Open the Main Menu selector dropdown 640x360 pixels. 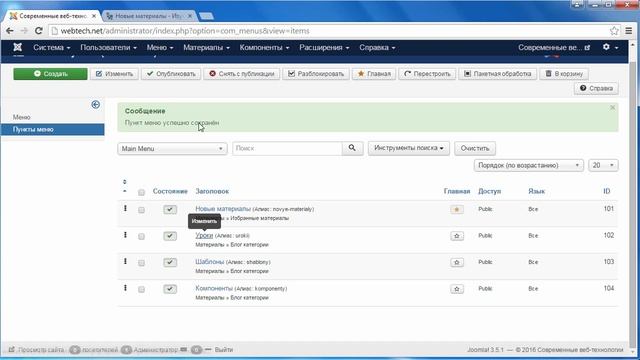click(x=172, y=149)
